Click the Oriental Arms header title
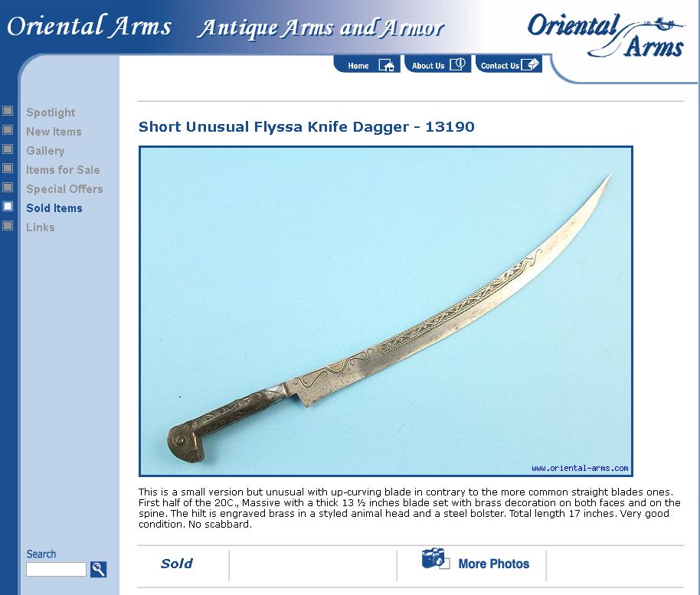Screen dimensions: 700x595 point(90,26)
